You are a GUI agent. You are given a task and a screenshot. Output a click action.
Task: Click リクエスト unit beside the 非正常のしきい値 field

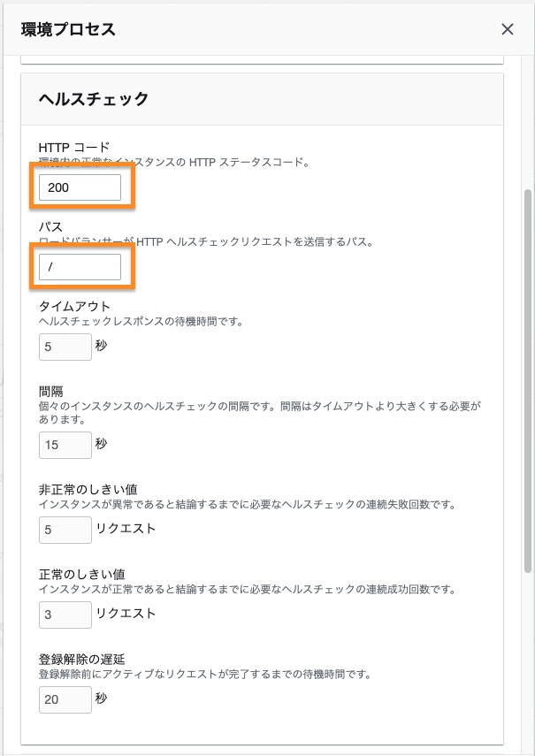126,529
